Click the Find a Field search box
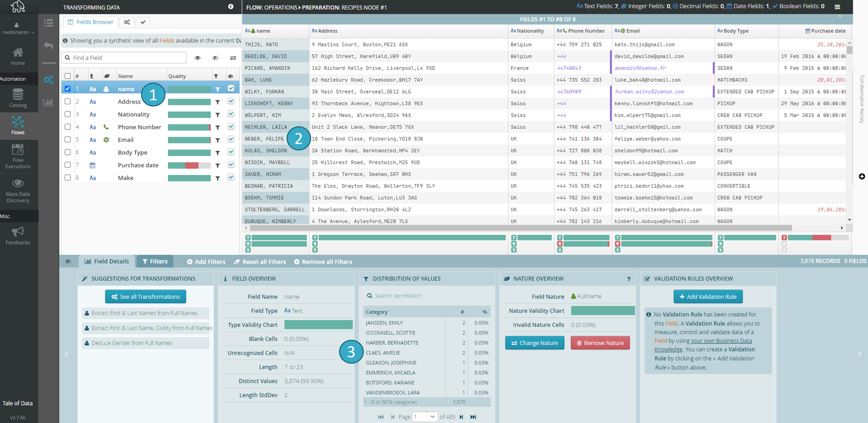 [x=124, y=58]
